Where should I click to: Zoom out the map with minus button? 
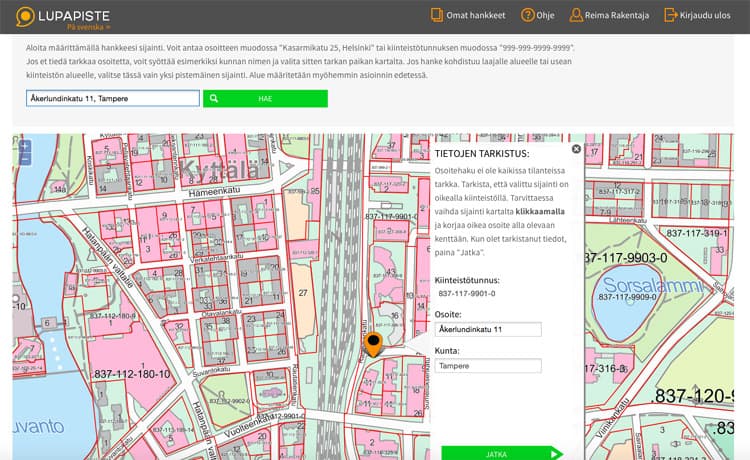(25, 160)
